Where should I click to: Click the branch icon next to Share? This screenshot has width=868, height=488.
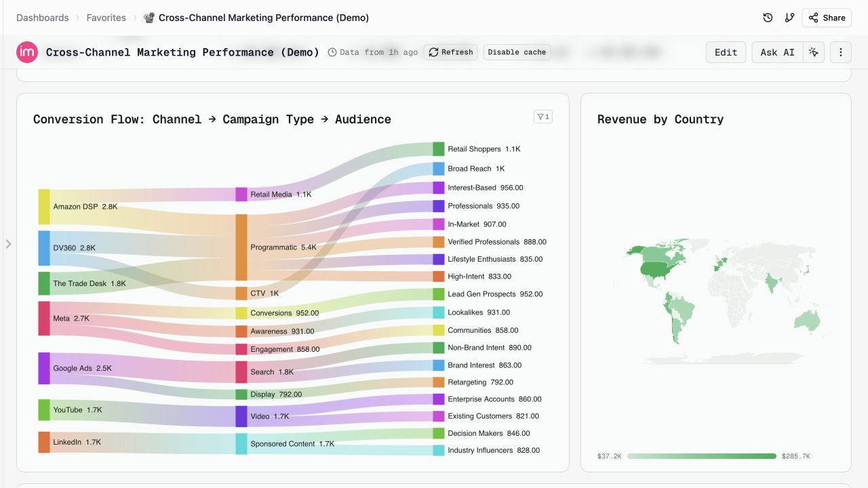click(x=789, y=18)
